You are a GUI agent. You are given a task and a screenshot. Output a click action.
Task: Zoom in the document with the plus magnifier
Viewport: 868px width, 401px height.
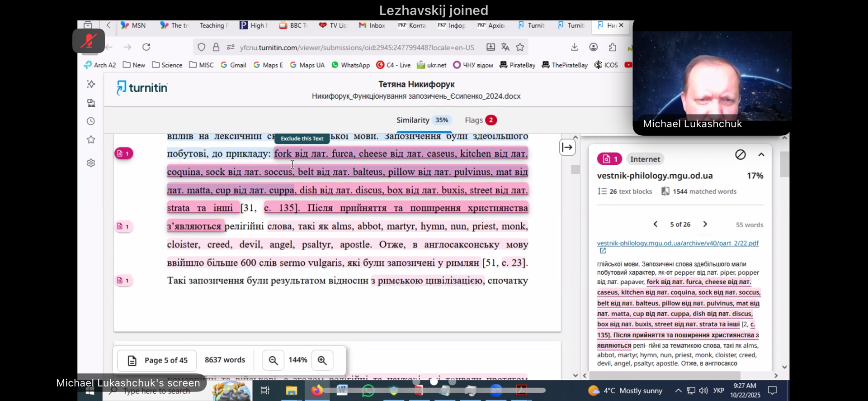point(322,360)
